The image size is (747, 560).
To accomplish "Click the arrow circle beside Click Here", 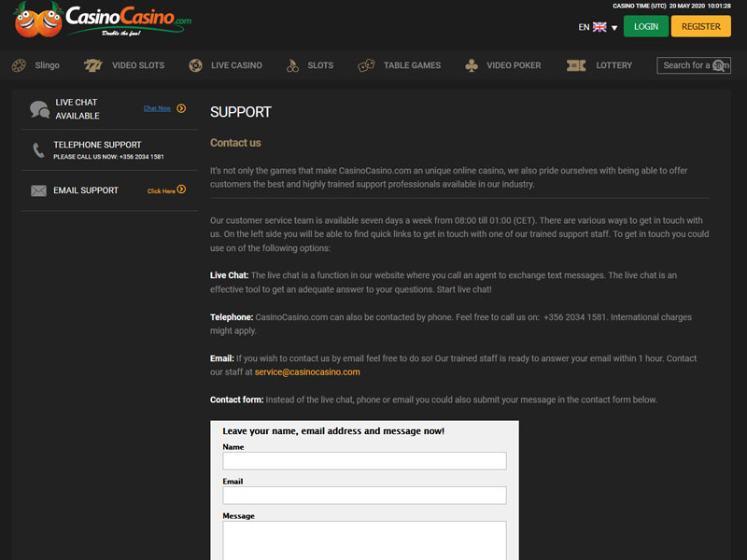I will 181,189.
